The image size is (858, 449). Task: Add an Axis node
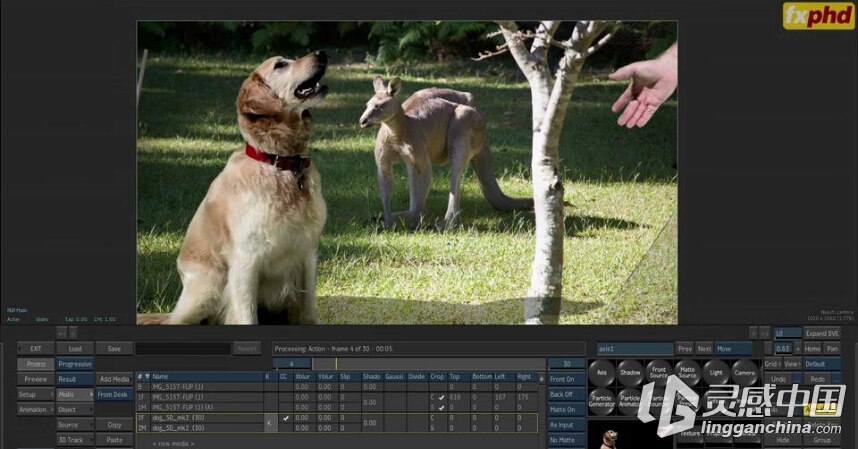pyautogui.click(x=601, y=373)
